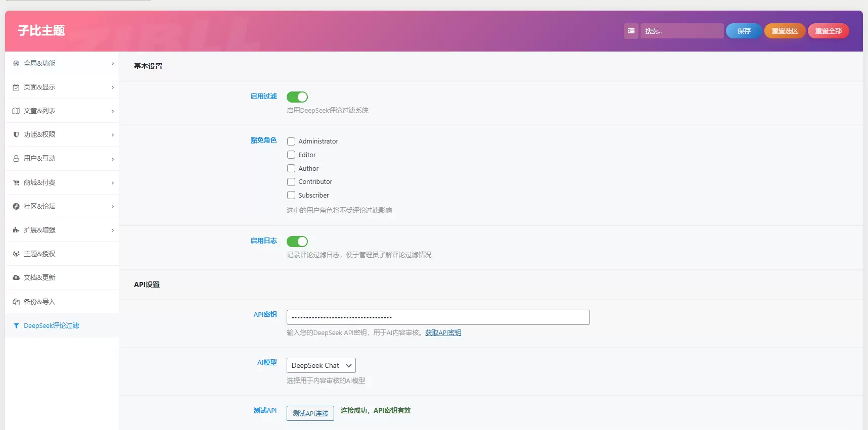Click the 子比主题 header title
This screenshot has height=430, width=868.
[41, 31]
